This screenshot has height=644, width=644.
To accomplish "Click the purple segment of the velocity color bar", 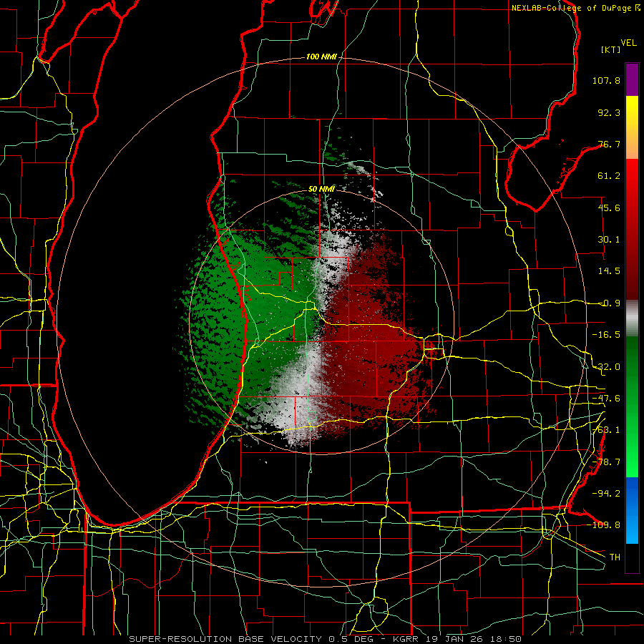I will click(x=632, y=79).
